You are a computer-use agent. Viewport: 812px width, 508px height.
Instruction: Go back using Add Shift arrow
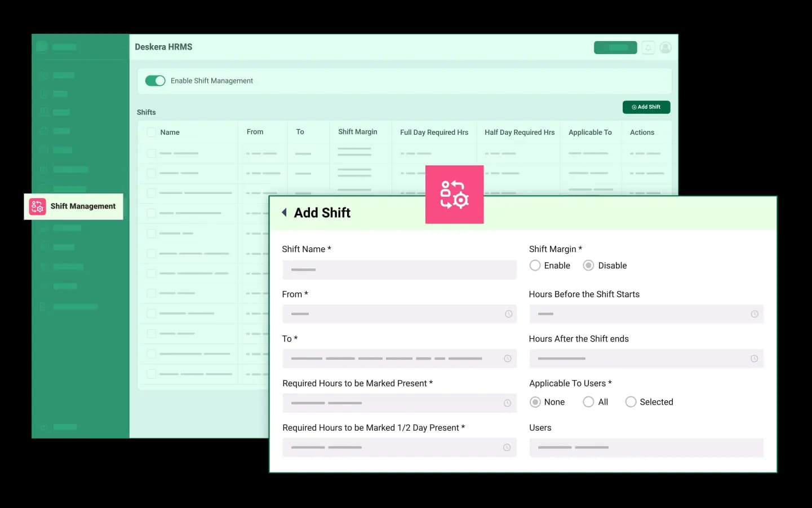point(285,213)
